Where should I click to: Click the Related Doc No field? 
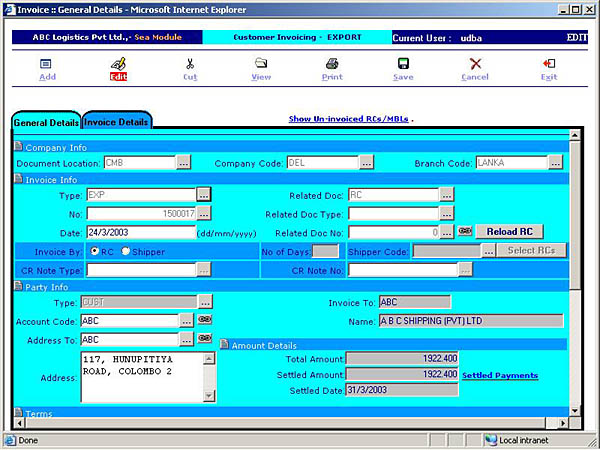(x=393, y=232)
